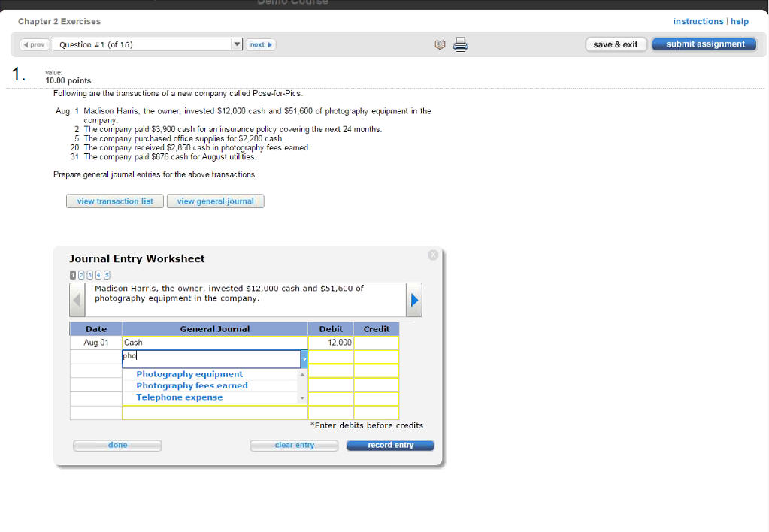
Task: Click the credit cell in Cash row
Action: (x=376, y=343)
